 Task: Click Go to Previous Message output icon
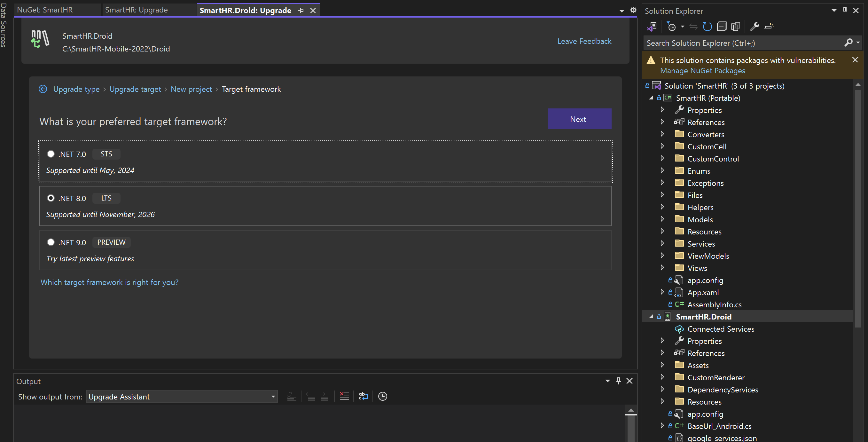click(310, 396)
